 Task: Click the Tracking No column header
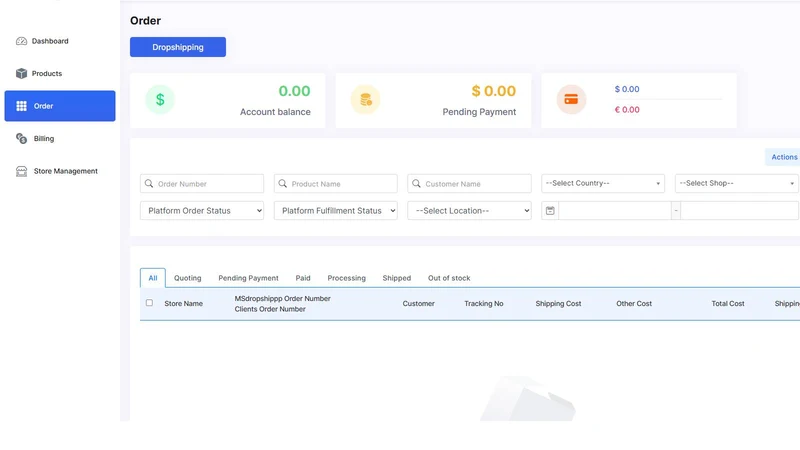484,304
